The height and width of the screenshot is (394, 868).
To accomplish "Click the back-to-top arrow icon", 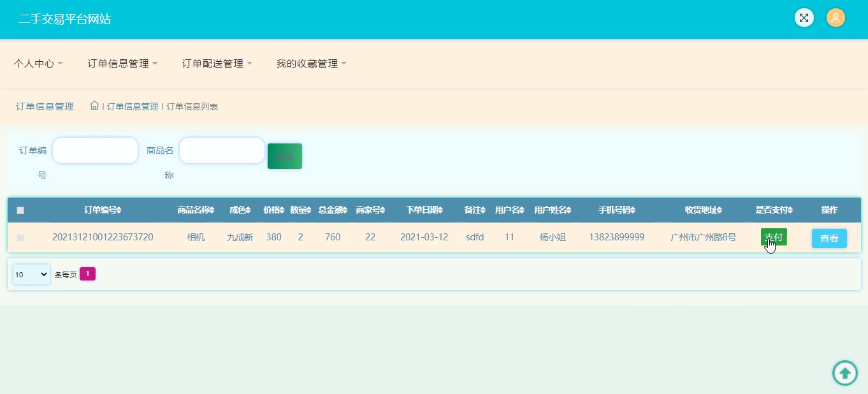I will pyautogui.click(x=845, y=373).
